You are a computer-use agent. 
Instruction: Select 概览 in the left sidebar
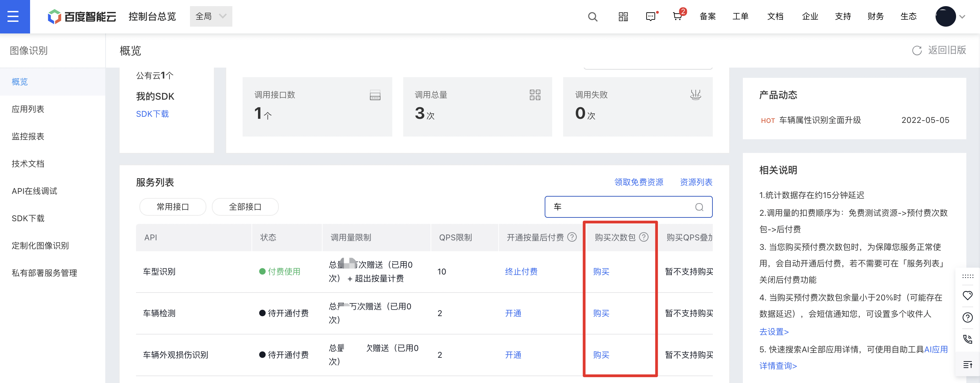pyautogui.click(x=53, y=82)
